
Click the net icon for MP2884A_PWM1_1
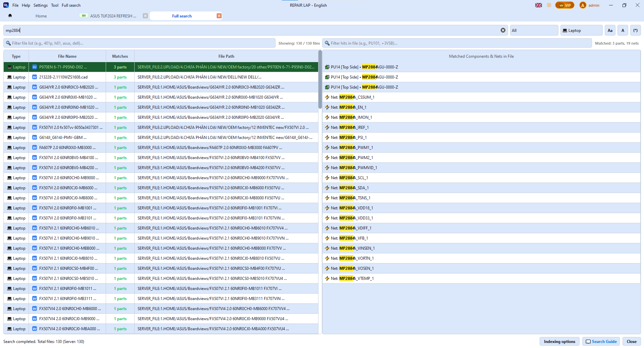pos(327,147)
